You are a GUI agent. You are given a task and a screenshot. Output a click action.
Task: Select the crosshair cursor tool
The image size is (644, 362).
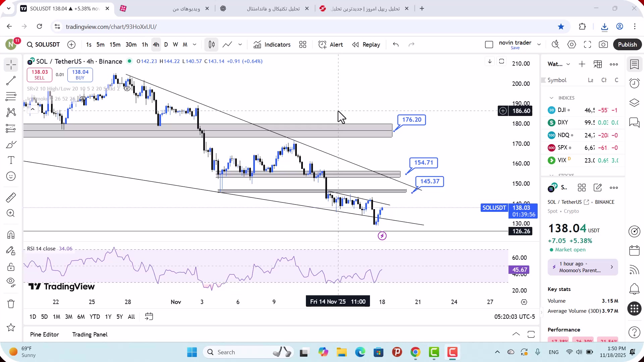click(x=11, y=65)
